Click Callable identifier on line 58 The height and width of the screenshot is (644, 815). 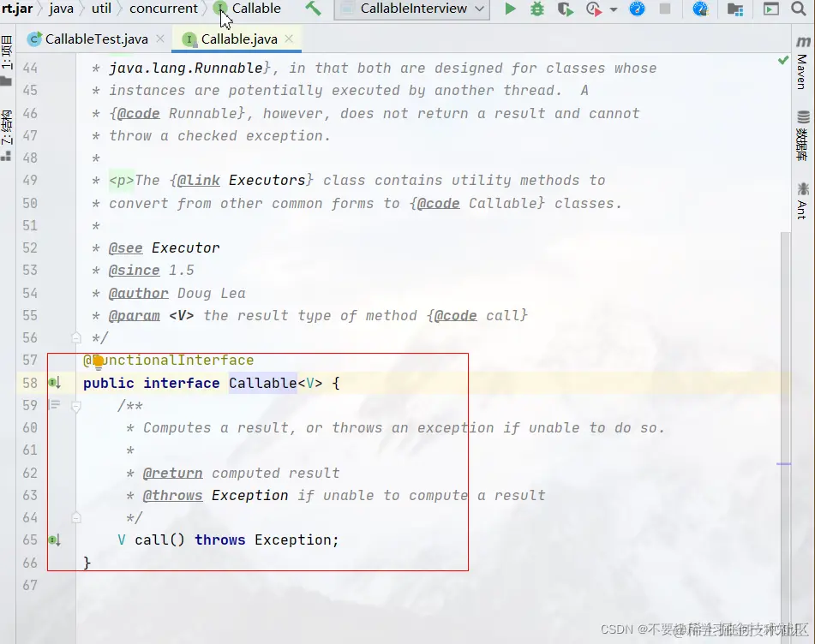pos(262,384)
